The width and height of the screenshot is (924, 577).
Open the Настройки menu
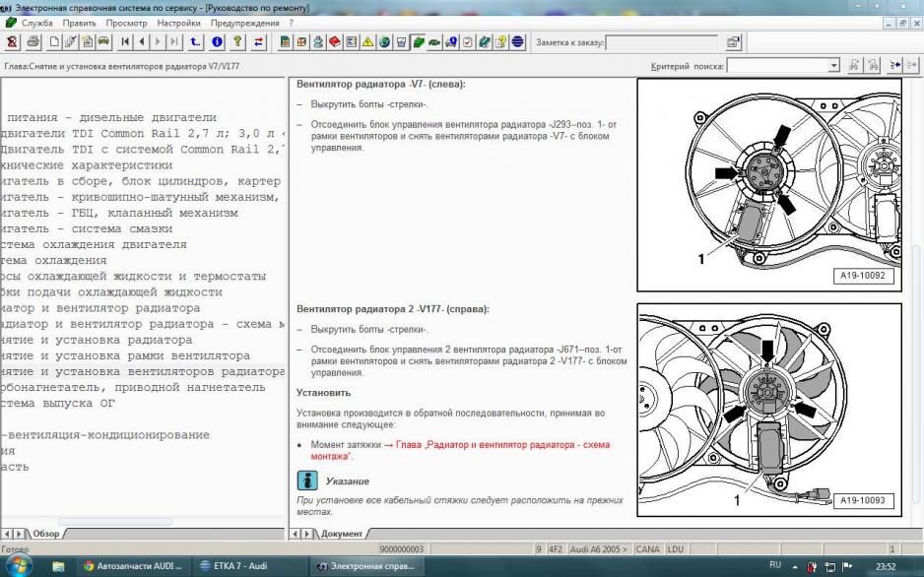178,22
